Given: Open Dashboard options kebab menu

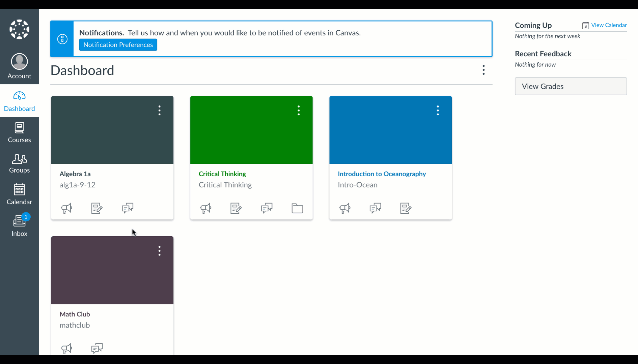Looking at the screenshot, I should pos(483,70).
